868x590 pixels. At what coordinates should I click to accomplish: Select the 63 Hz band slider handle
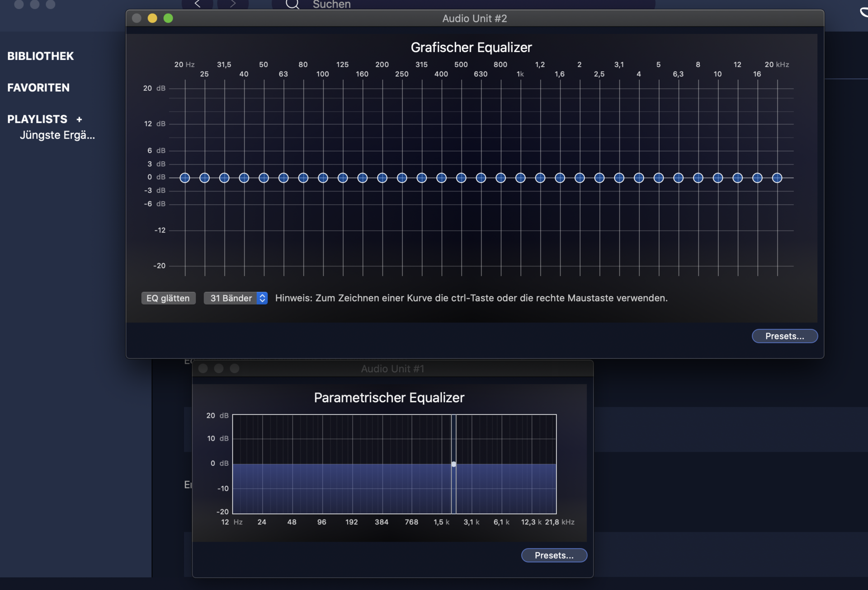[283, 178]
